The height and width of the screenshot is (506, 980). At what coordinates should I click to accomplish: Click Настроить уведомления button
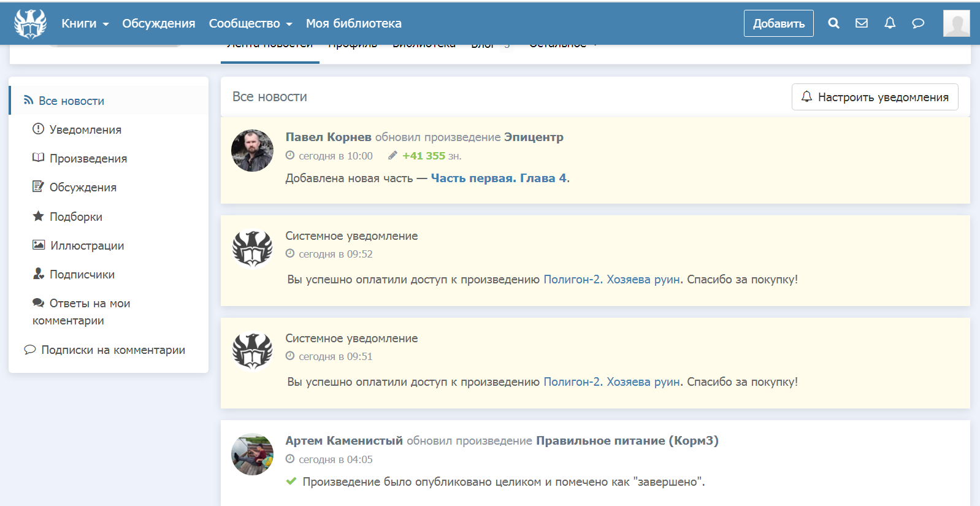875,97
